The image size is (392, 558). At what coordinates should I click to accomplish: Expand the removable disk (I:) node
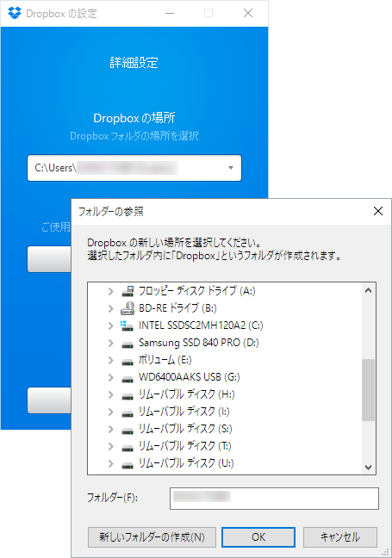pyautogui.click(x=111, y=412)
